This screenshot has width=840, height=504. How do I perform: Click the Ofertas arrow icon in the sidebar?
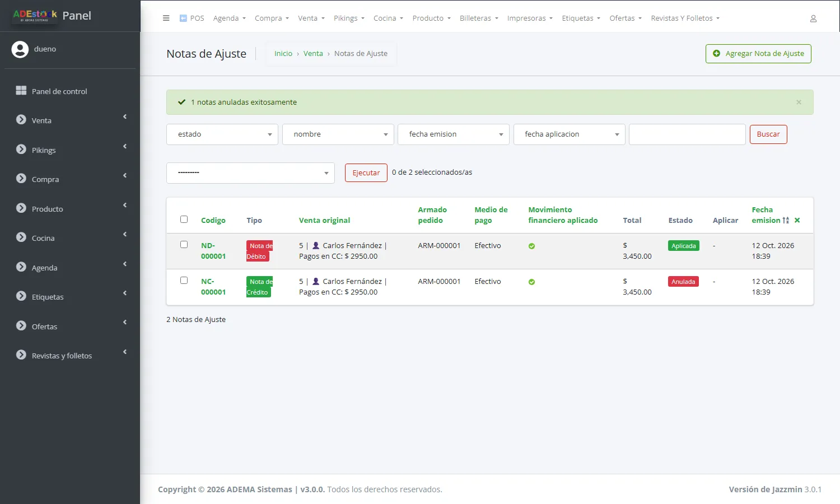(21, 326)
